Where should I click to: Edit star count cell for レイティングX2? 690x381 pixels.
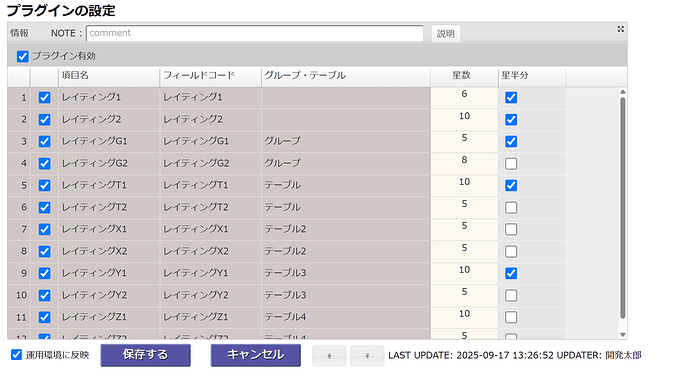464,251
